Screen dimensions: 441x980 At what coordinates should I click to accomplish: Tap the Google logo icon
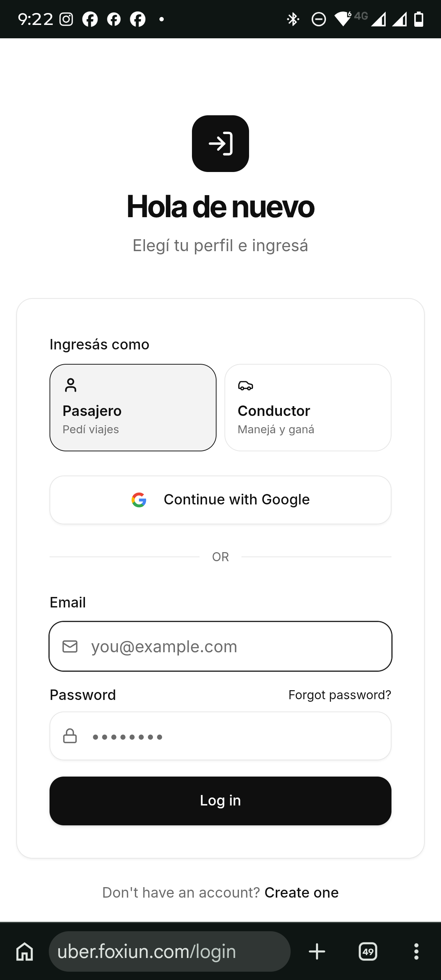click(139, 499)
